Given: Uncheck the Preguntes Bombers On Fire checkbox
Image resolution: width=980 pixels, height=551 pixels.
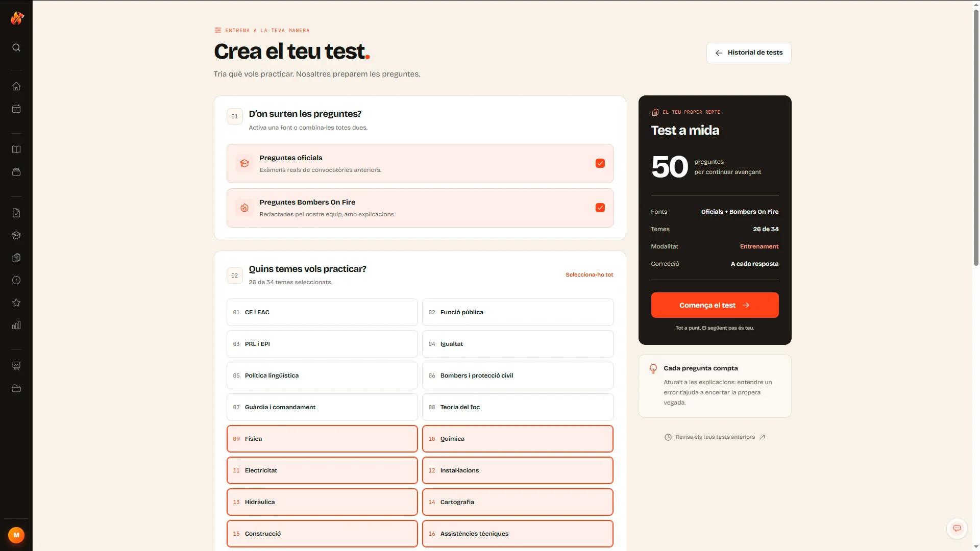Looking at the screenshot, I should (x=600, y=208).
